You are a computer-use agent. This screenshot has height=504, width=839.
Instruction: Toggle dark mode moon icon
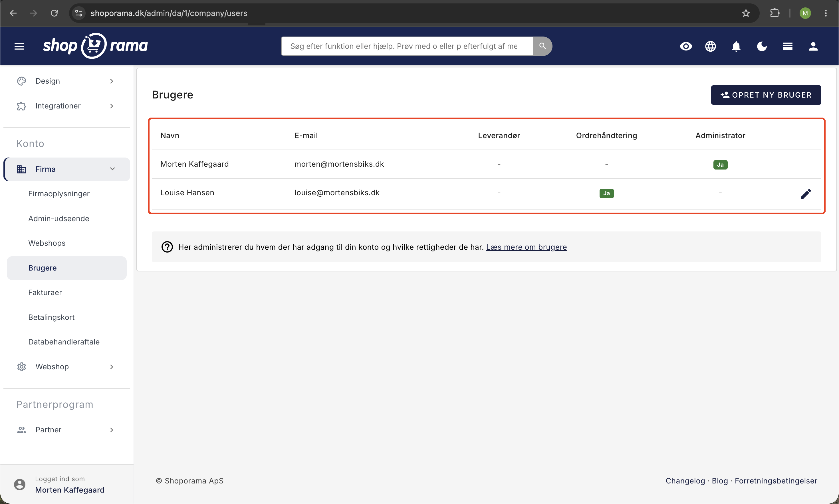[x=762, y=46]
